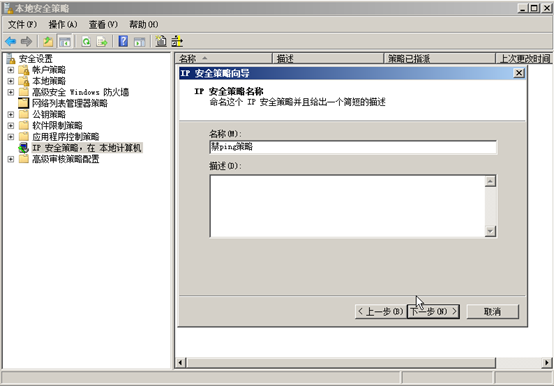Screen dimensions: 554x386
Task: Select 软件限制策略 in the tree
Action: point(57,125)
